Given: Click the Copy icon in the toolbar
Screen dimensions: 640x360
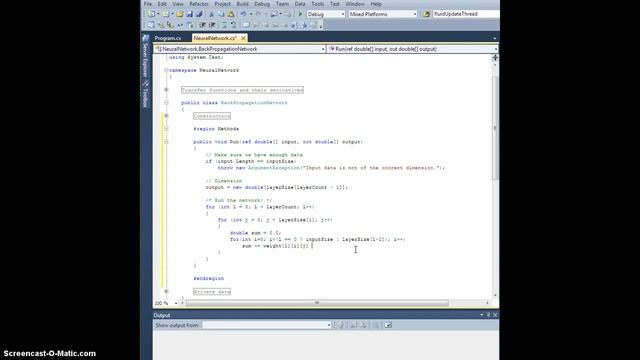Looking at the screenshot, I should click(221, 14).
